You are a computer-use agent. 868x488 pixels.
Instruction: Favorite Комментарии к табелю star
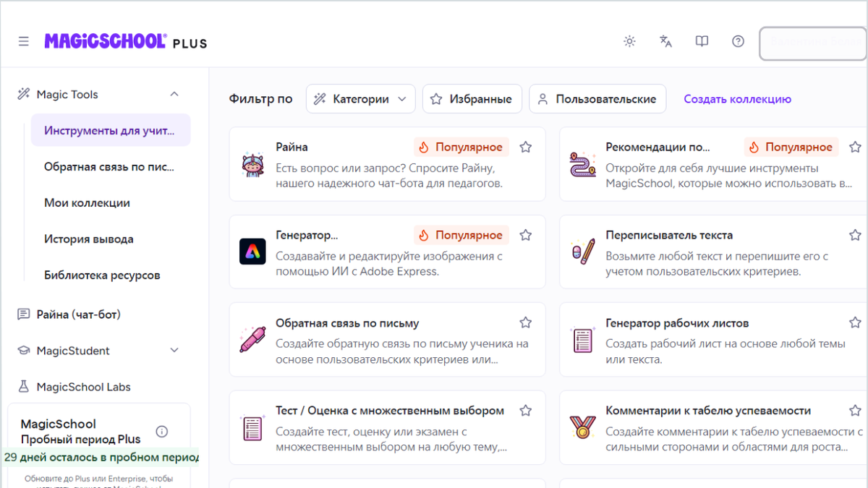point(855,411)
